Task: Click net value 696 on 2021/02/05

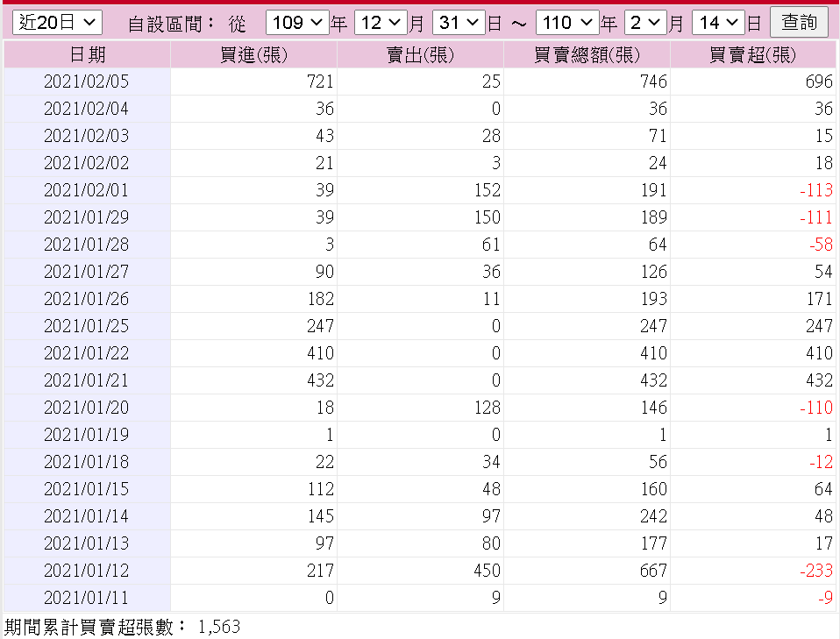Action: (819, 82)
